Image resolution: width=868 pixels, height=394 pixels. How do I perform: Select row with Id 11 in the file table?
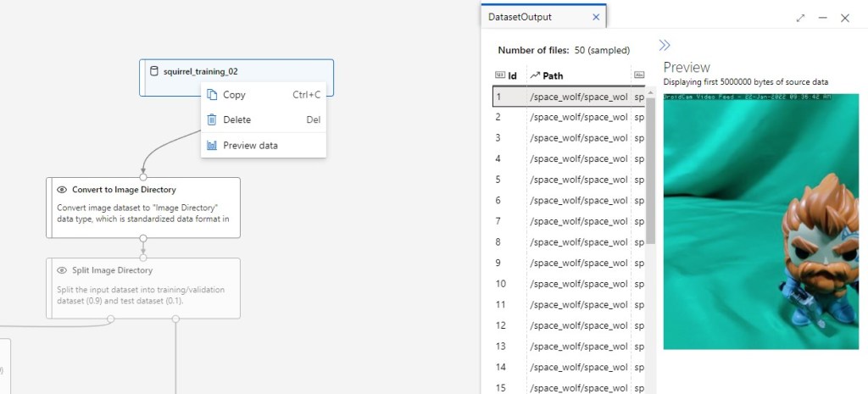point(569,304)
